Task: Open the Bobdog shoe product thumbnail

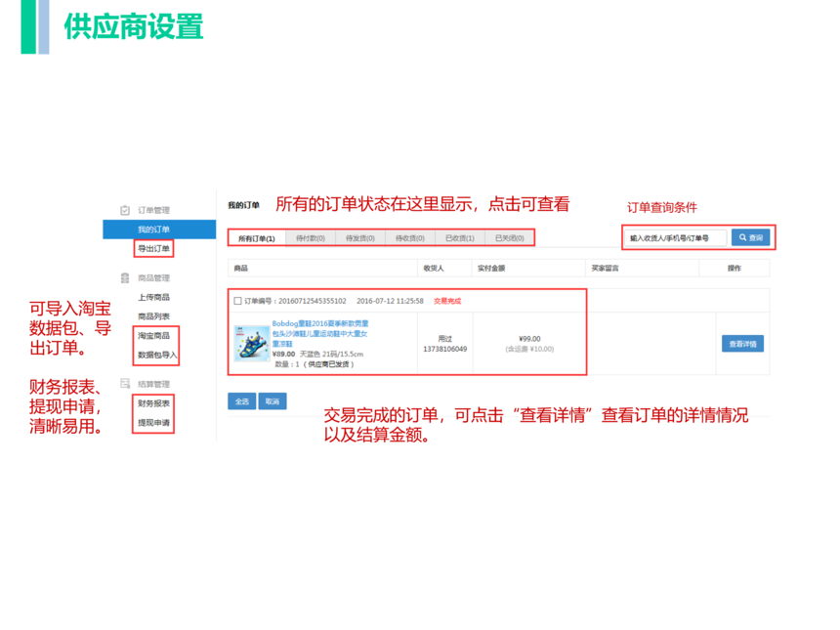Action: (x=252, y=344)
